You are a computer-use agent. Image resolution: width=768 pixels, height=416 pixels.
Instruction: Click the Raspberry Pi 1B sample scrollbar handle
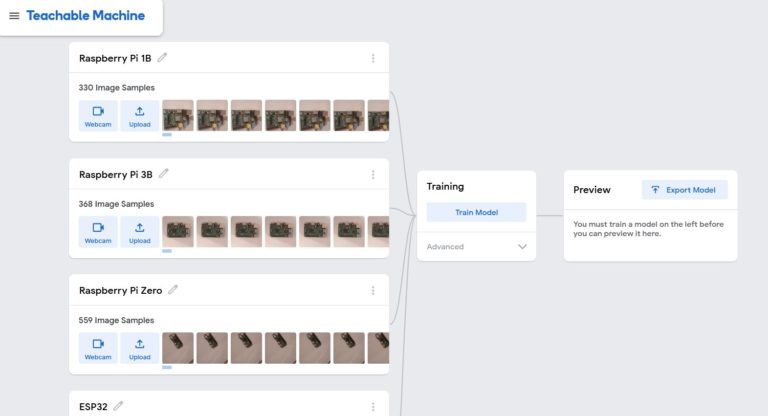[167, 135]
